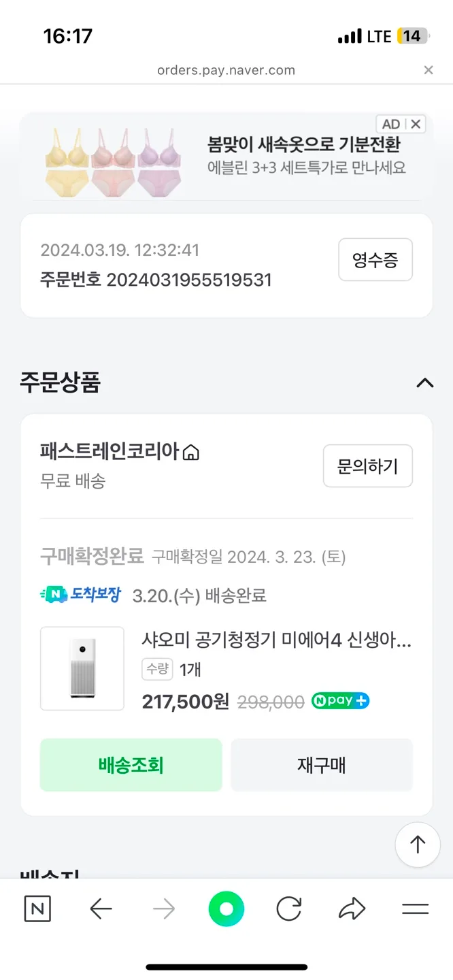Open the Xiaomi air purifier thumbnail
This screenshot has height=980, width=453.
click(x=82, y=668)
